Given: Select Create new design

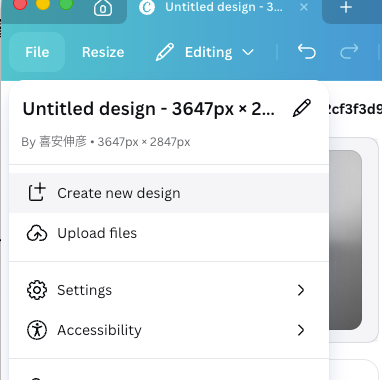Looking at the screenshot, I should (169, 193).
